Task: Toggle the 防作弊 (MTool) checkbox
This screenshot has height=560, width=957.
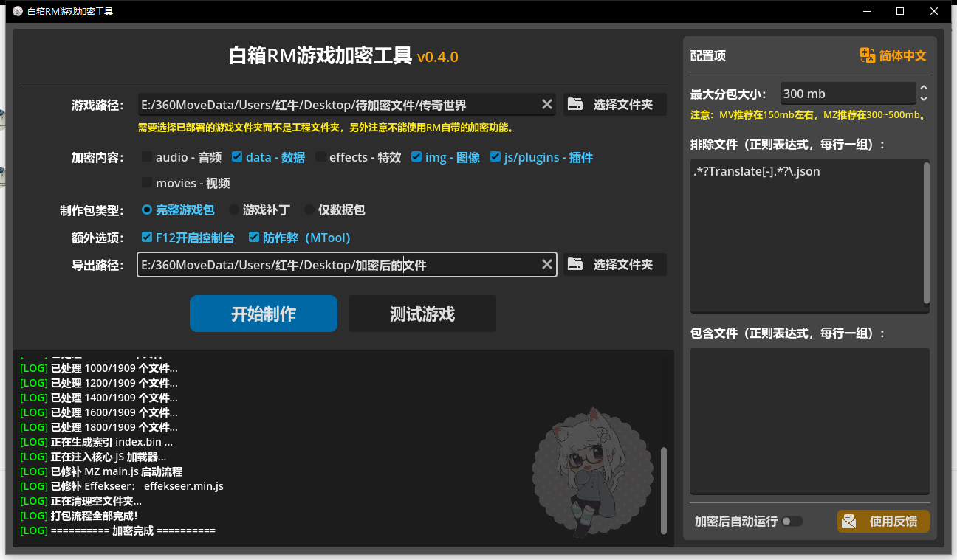Action: (x=254, y=238)
